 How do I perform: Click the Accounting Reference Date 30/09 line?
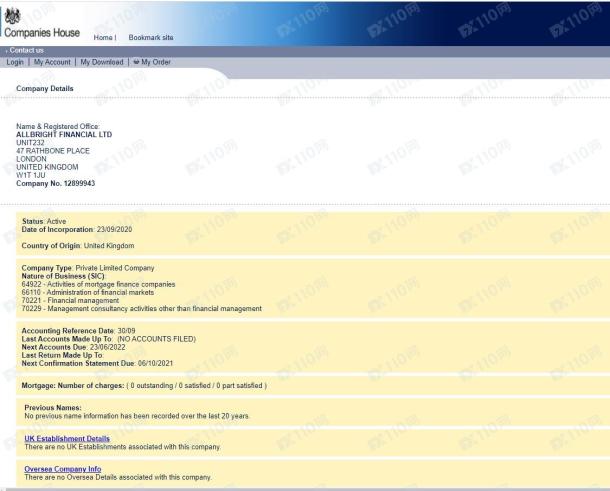tap(79, 331)
